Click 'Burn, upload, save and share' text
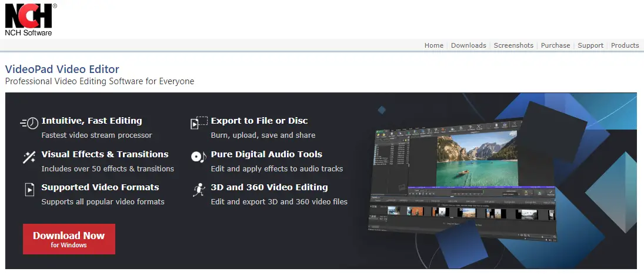The image size is (644, 275). (263, 135)
